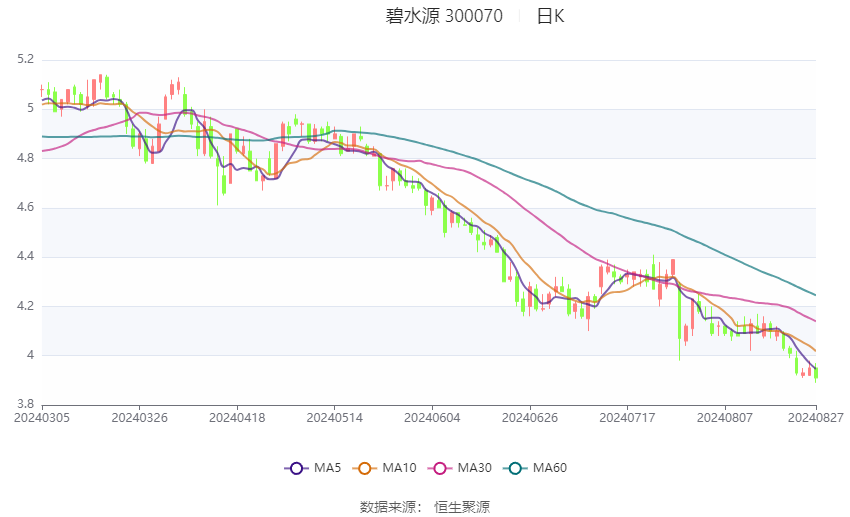Click the 20240717 date axis label
The image size is (850, 517).
(627, 416)
